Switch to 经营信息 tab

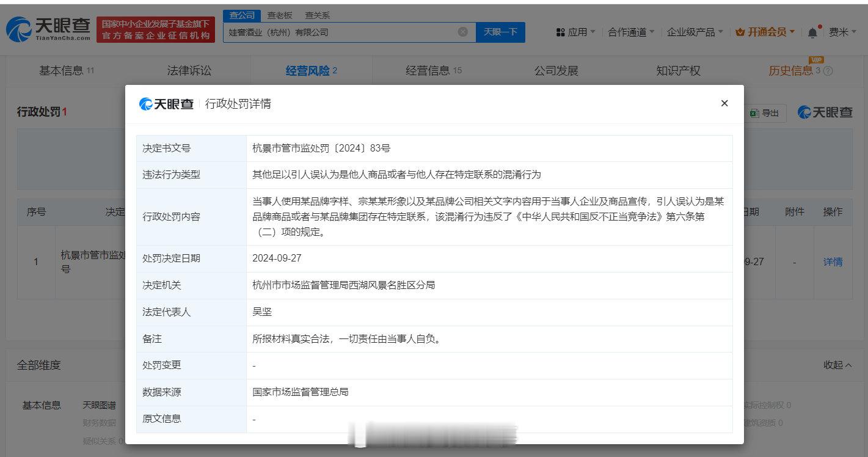(434, 70)
